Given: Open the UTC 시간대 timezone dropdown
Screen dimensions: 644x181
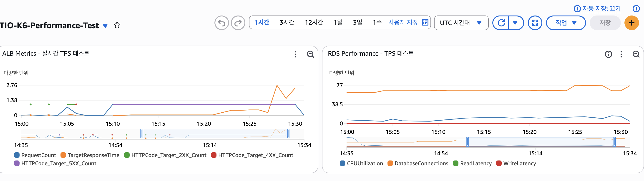Looking at the screenshot, I should point(461,23).
